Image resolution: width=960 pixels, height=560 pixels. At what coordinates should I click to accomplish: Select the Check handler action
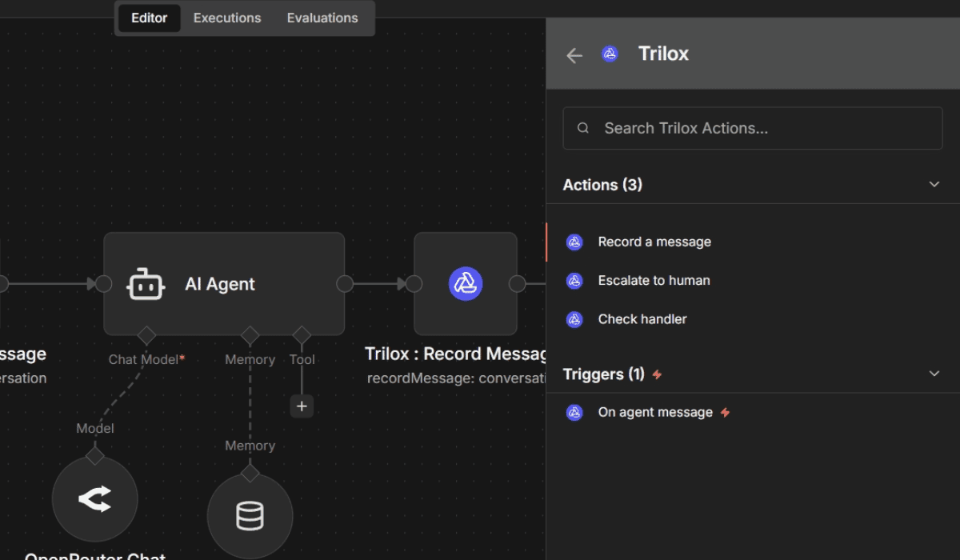click(x=642, y=319)
